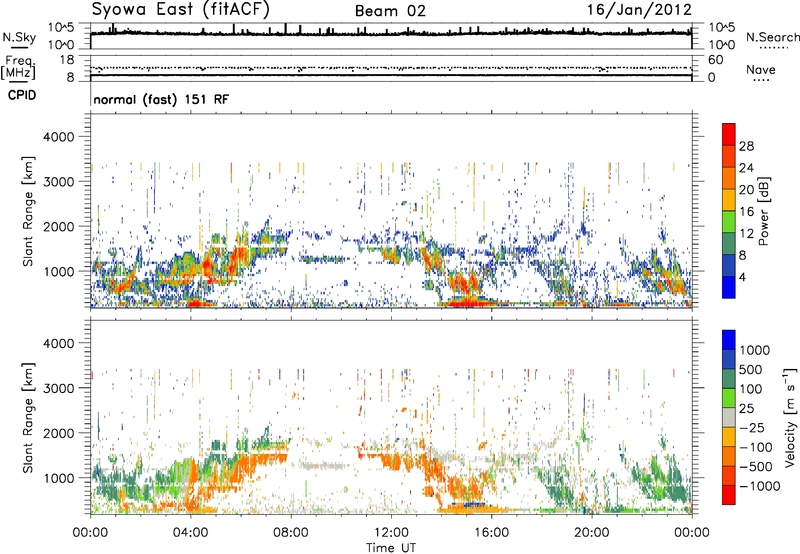This screenshot has width=800, height=554.
Task: Click the date '16/Jan/2012'
Action: point(639,9)
